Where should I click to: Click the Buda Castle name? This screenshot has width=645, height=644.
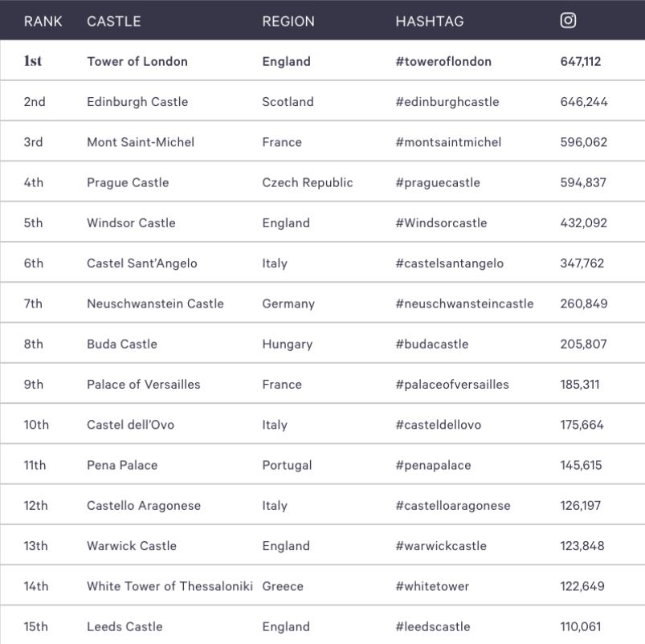[122, 344]
